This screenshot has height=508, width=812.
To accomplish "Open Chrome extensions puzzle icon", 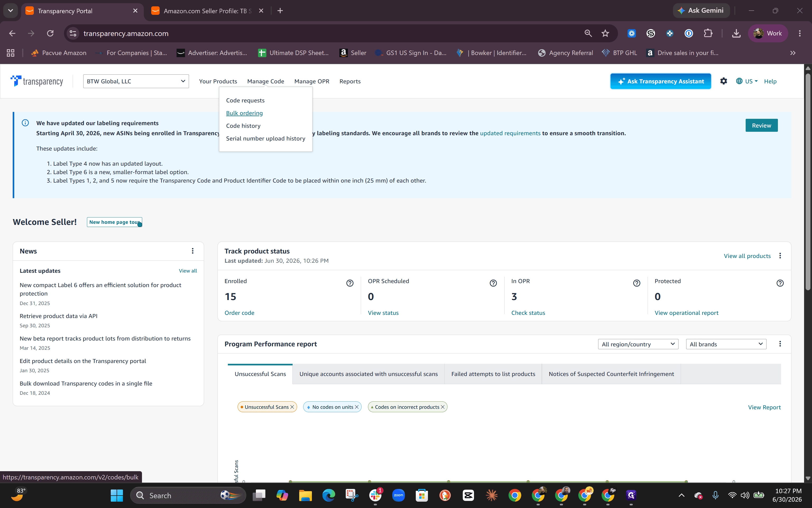I will 708,33.
